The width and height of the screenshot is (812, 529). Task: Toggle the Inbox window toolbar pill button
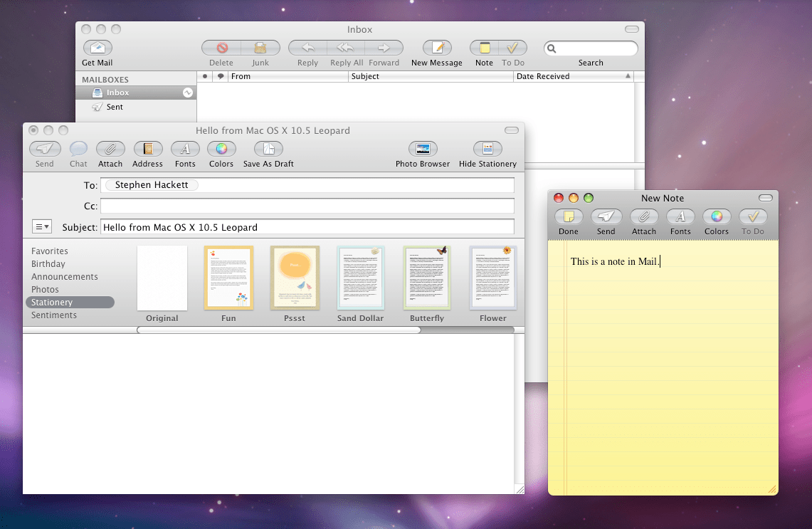pyautogui.click(x=631, y=29)
